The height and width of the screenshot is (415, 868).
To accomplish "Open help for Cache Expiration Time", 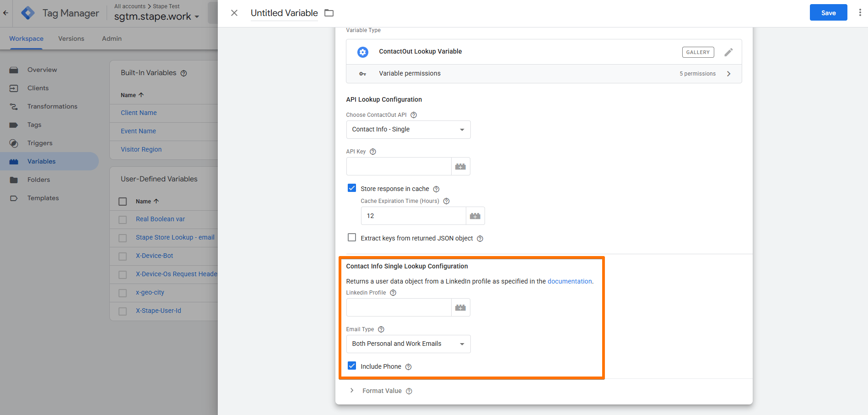I will pos(447,201).
